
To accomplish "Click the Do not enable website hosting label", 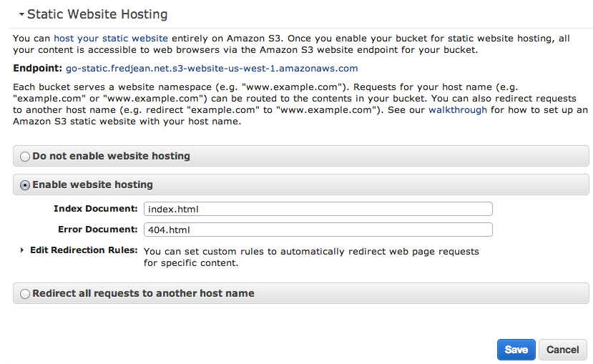I will [x=111, y=156].
